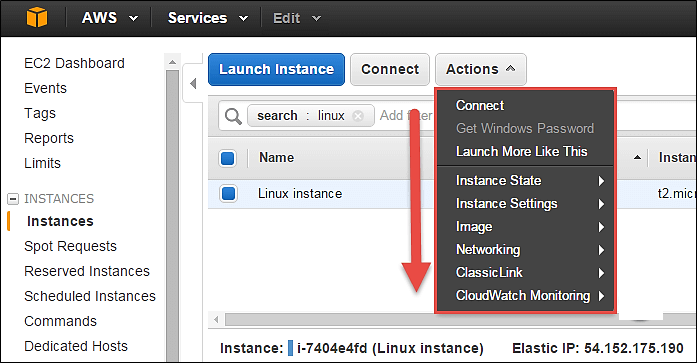Click the Launch Instance button
The height and width of the screenshot is (363, 697).
coord(276,69)
